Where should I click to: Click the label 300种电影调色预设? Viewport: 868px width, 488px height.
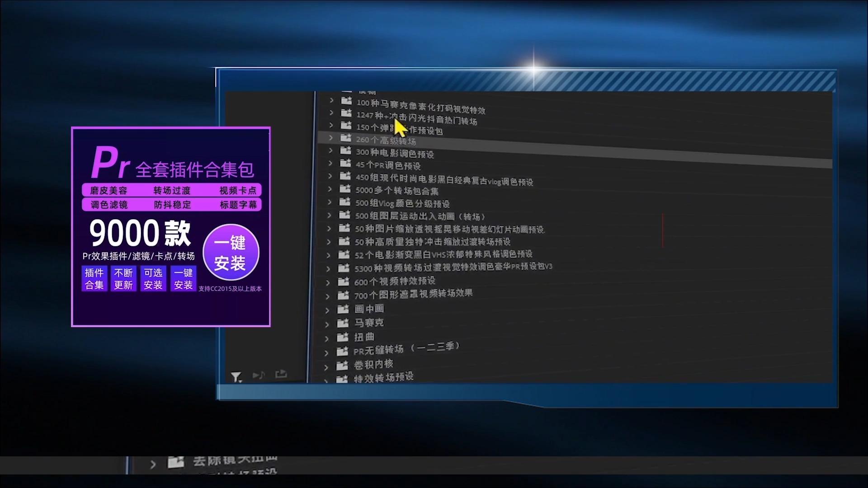[x=395, y=153]
